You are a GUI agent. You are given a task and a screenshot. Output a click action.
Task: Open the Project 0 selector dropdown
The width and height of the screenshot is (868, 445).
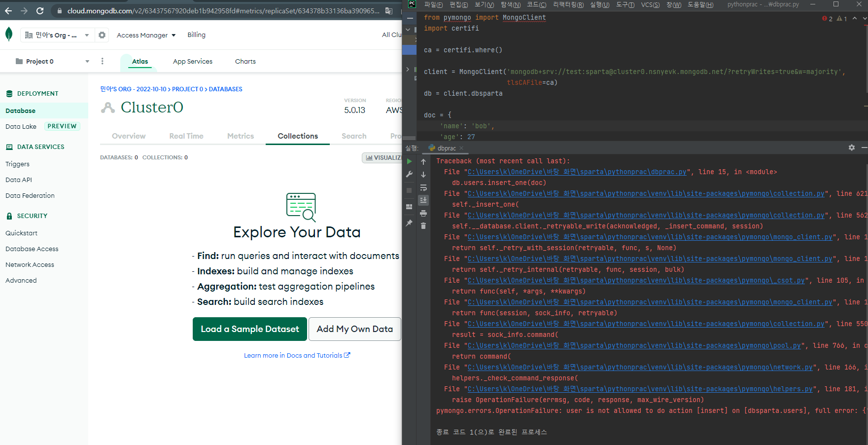(x=52, y=61)
